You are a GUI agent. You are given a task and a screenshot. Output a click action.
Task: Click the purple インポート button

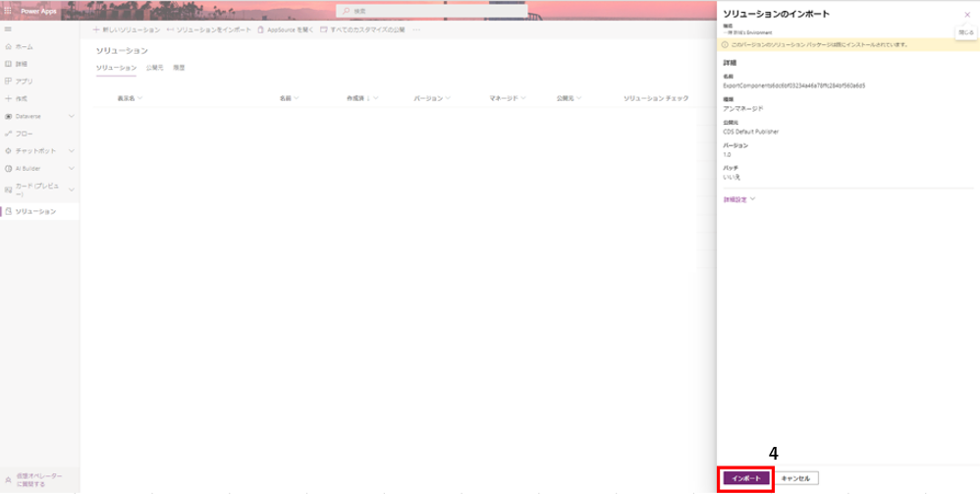(746, 478)
